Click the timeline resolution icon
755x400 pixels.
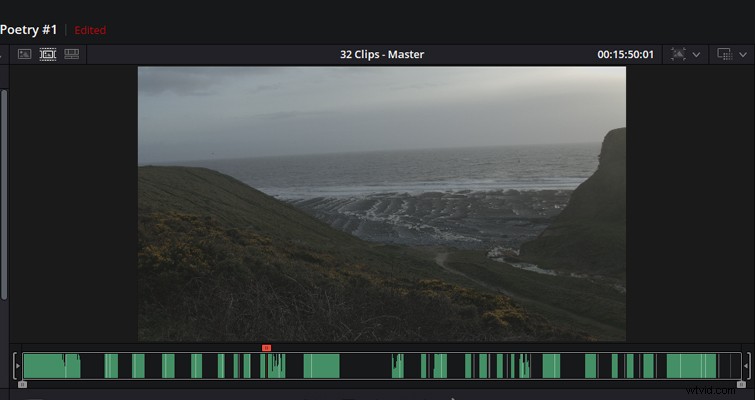(725, 54)
